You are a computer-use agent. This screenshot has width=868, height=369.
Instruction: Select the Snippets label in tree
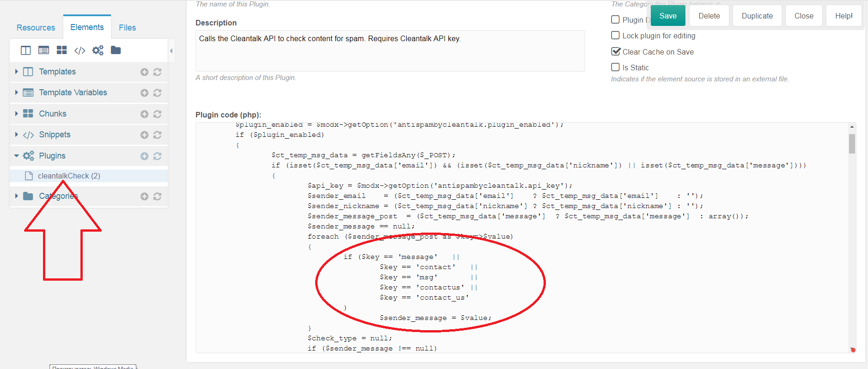[55, 135]
